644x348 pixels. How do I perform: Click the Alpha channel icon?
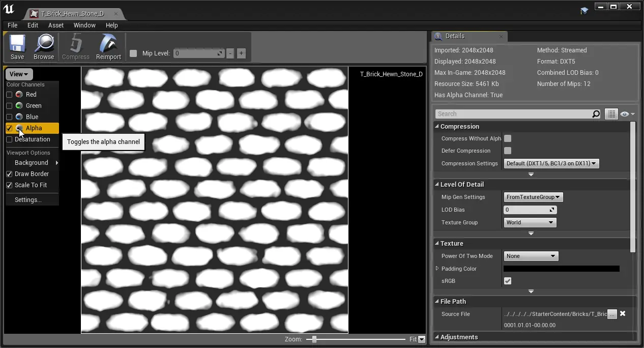point(19,128)
